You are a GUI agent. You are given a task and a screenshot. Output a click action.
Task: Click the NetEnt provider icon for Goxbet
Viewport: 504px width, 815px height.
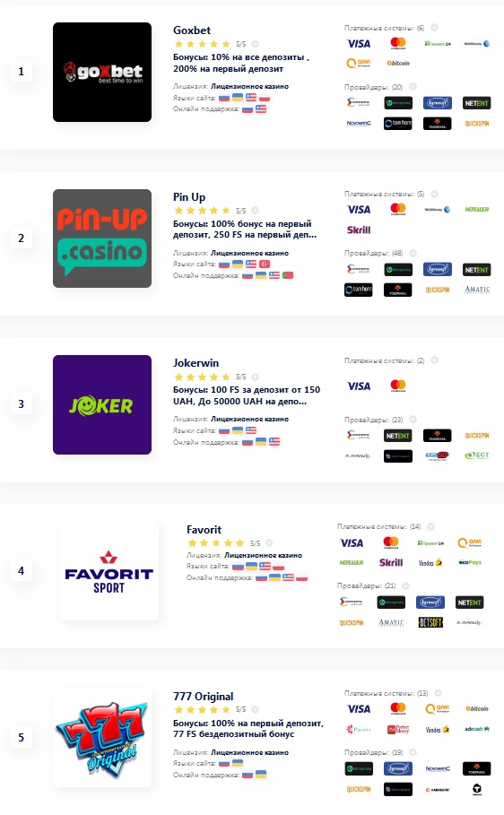[476, 103]
